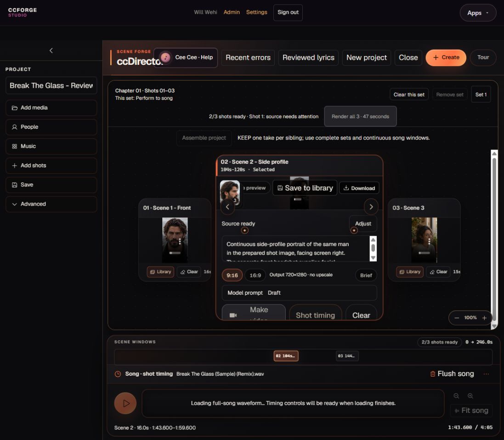
Task: Go to the next shot with the right arrow
Action: pyautogui.click(x=371, y=207)
